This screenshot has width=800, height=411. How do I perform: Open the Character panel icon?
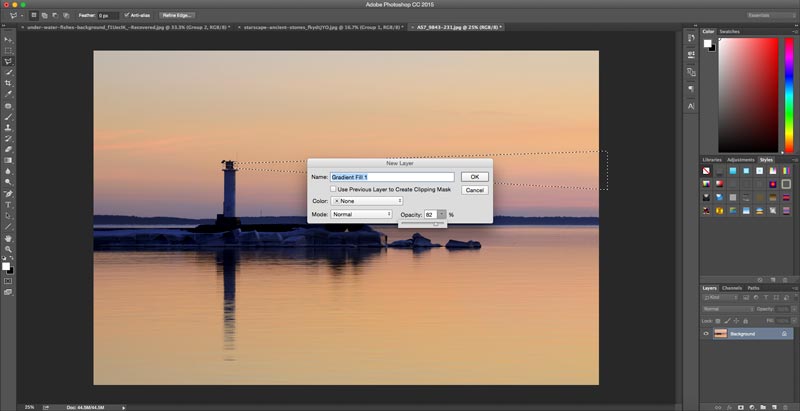coord(691,106)
